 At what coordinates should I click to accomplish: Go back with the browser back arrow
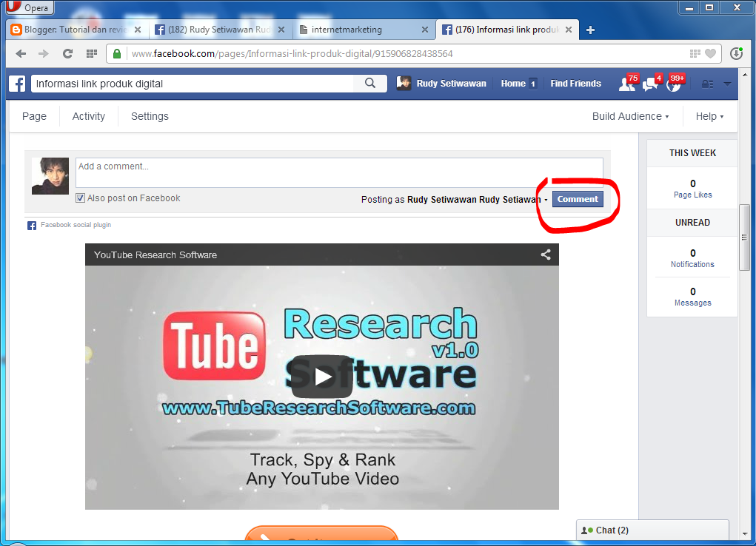(21, 53)
